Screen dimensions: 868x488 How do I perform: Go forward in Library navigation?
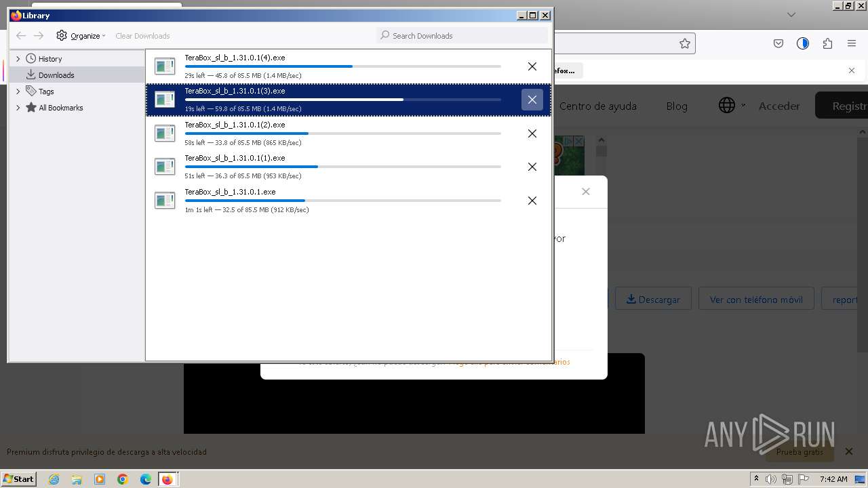[x=39, y=36]
